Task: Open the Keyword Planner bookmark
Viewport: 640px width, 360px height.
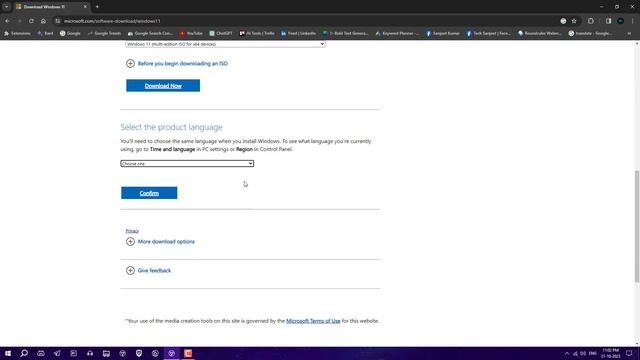Action: [397, 33]
